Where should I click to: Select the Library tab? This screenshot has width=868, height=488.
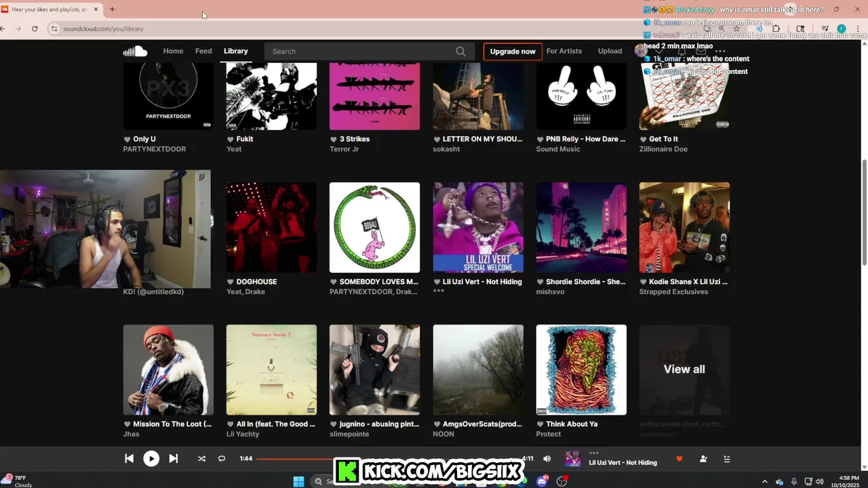tap(236, 51)
